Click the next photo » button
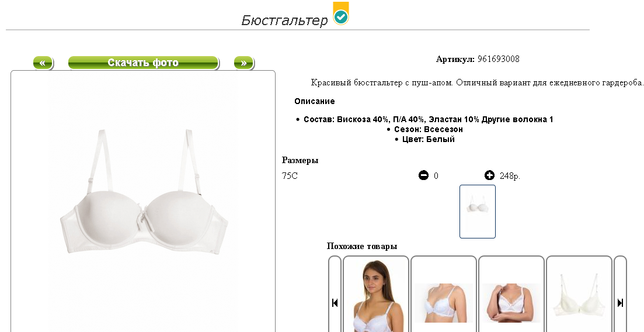The image size is (644, 332). click(x=244, y=63)
